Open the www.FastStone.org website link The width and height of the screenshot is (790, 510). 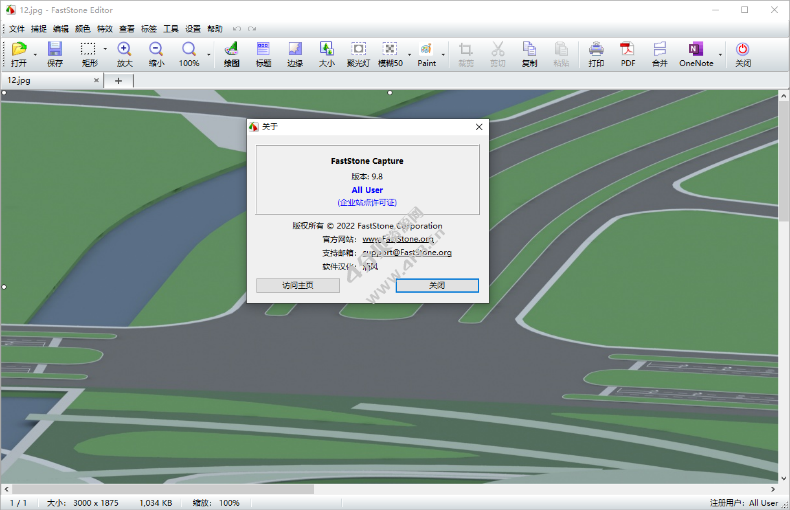[x=397, y=239]
